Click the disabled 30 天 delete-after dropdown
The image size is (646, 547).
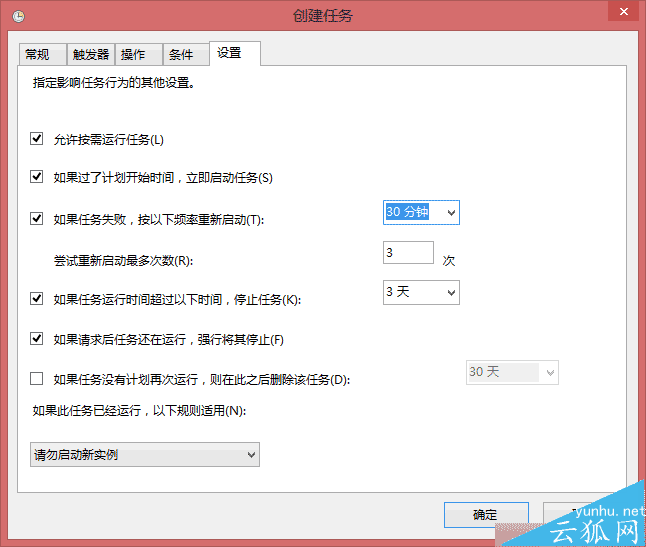pyautogui.click(x=512, y=373)
